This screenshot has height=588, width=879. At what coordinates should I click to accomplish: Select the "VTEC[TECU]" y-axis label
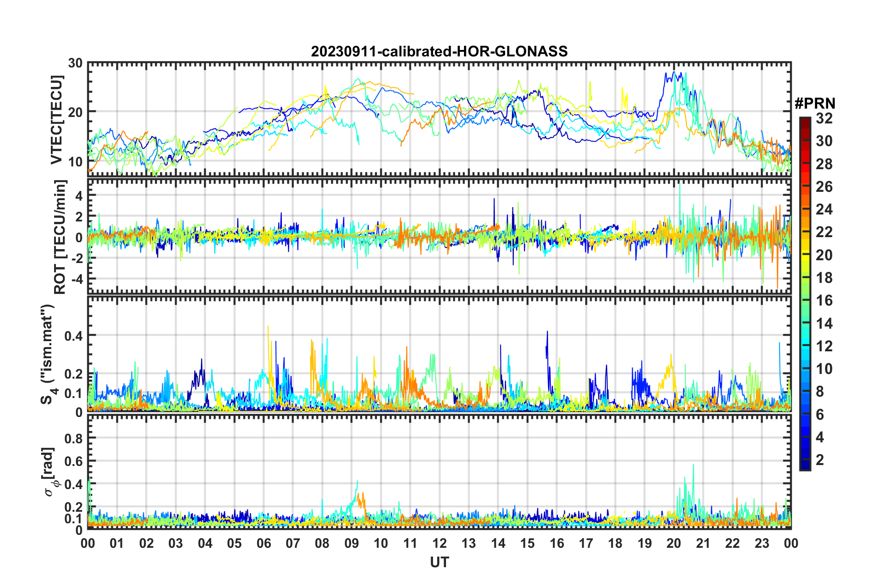pyautogui.click(x=56, y=120)
